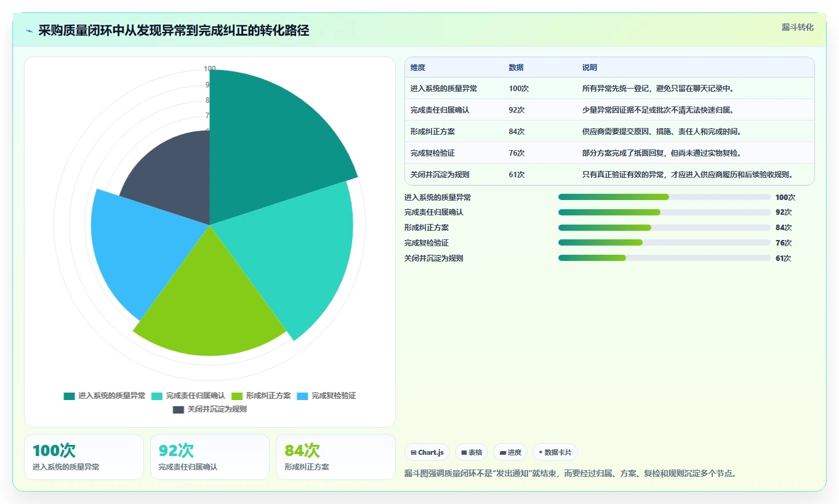The image size is (839, 504).
Task: Click the title 采购质量闭环中从发现异常到完成纠正的转化路径
Action: tap(174, 30)
